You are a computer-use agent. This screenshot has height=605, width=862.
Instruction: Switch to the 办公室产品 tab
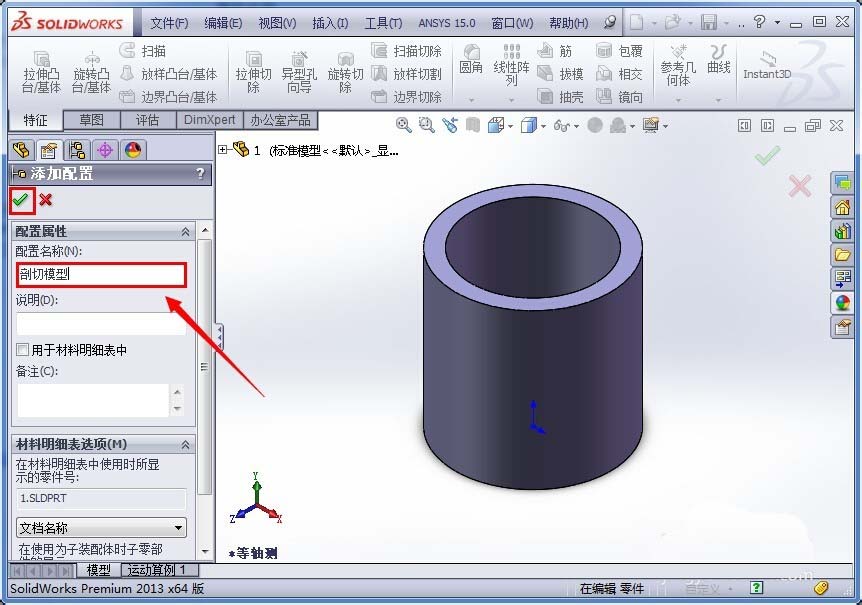coord(280,120)
